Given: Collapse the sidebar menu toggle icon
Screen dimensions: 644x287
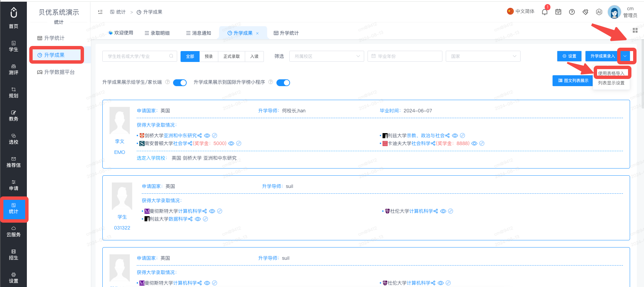Looking at the screenshot, I should [100, 12].
